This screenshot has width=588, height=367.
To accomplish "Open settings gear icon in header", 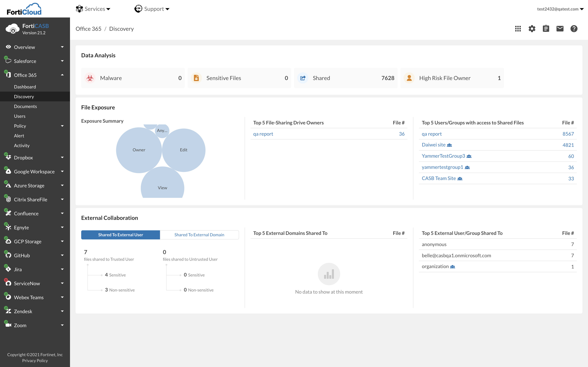I will [x=532, y=29].
